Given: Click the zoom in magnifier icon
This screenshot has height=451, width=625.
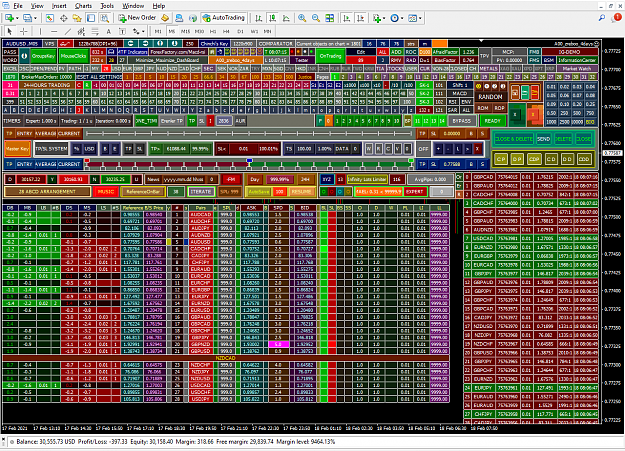Looking at the screenshot, I should [302, 18].
